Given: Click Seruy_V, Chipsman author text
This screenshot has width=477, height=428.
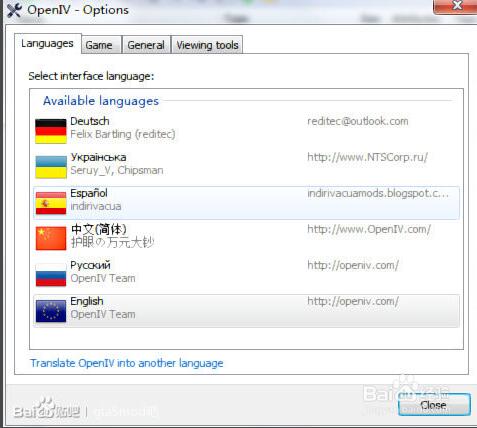Looking at the screenshot, I should click(x=117, y=170).
